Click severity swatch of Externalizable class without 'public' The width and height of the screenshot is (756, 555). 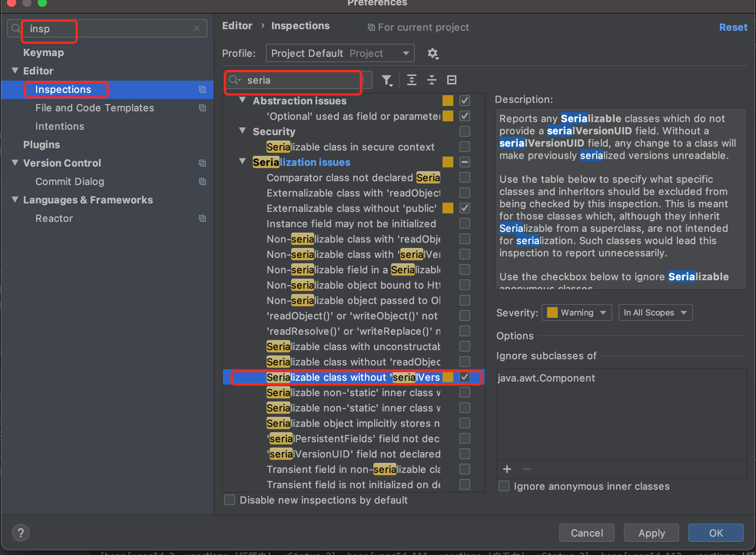tap(448, 208)
